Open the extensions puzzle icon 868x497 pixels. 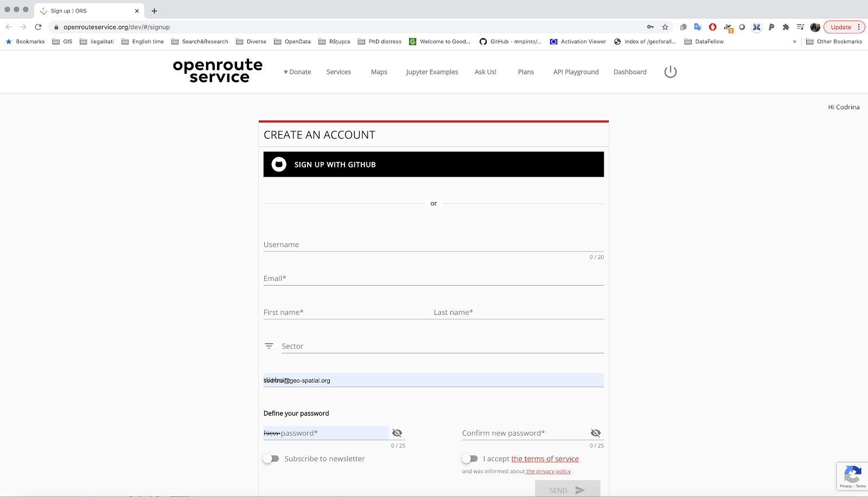click(786, 27)
